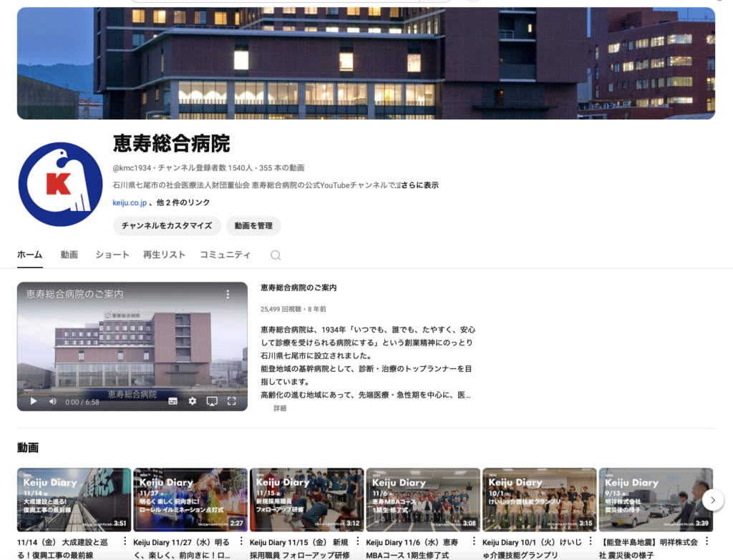
Task: Open title 【能登半島地震】明祥株式会社
Action: 649,549
